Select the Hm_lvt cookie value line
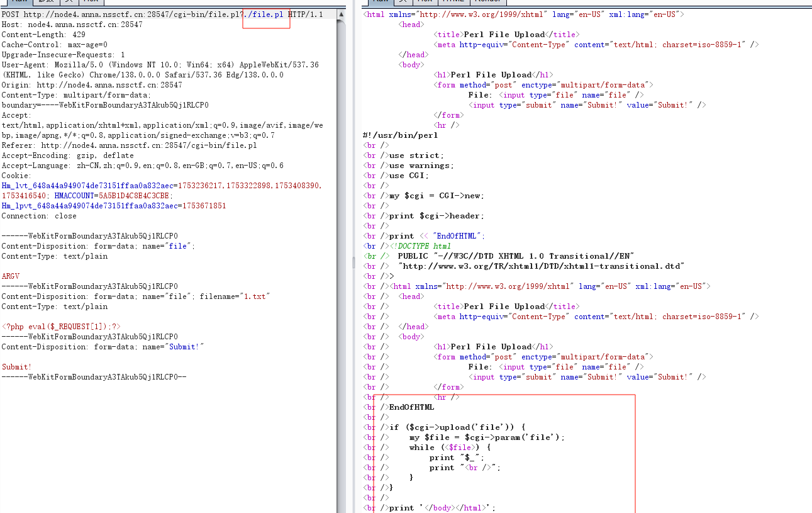The width and height of the screenshot is (812, 513). click(162, 186)
